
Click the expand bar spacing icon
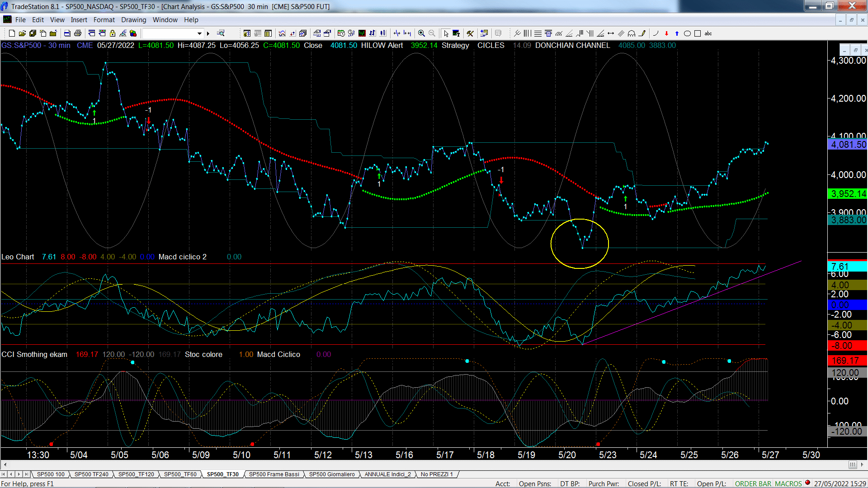click(407, 33)
